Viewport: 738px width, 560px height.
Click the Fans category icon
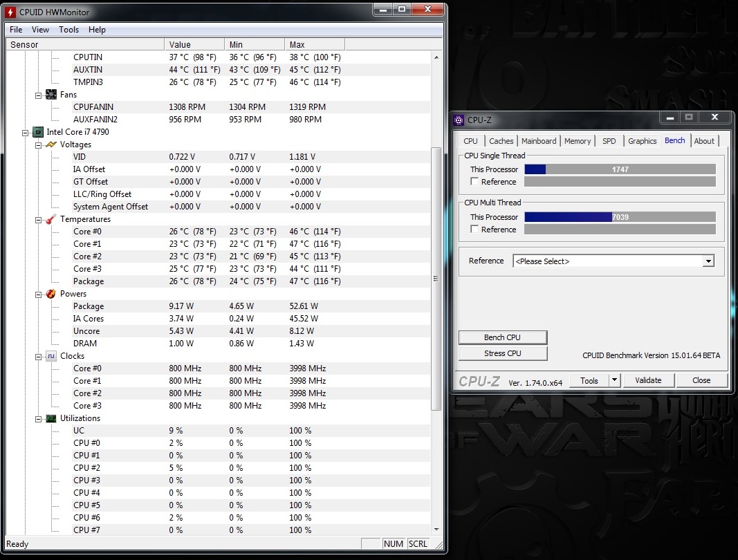click(x=51, y=95)
